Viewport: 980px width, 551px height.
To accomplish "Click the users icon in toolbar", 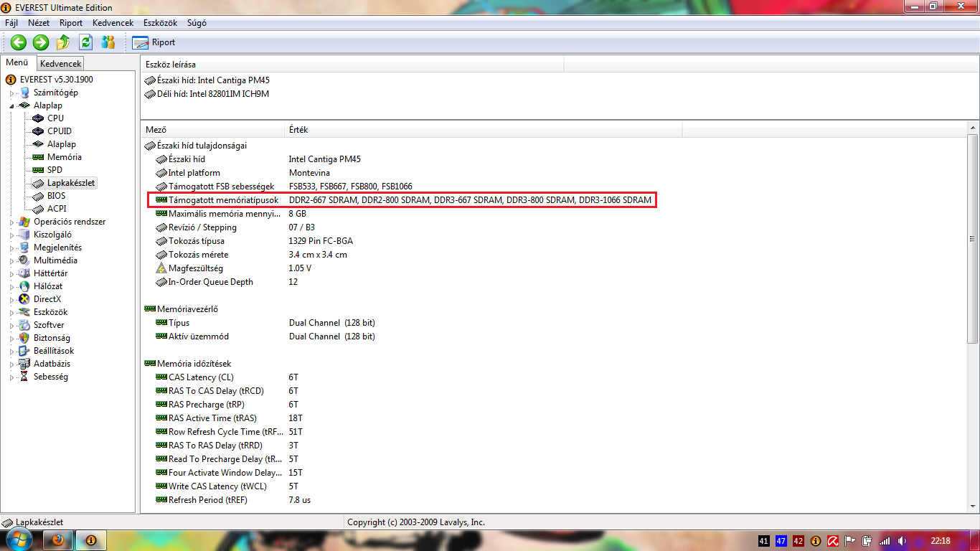I will (x=108, y=42).
